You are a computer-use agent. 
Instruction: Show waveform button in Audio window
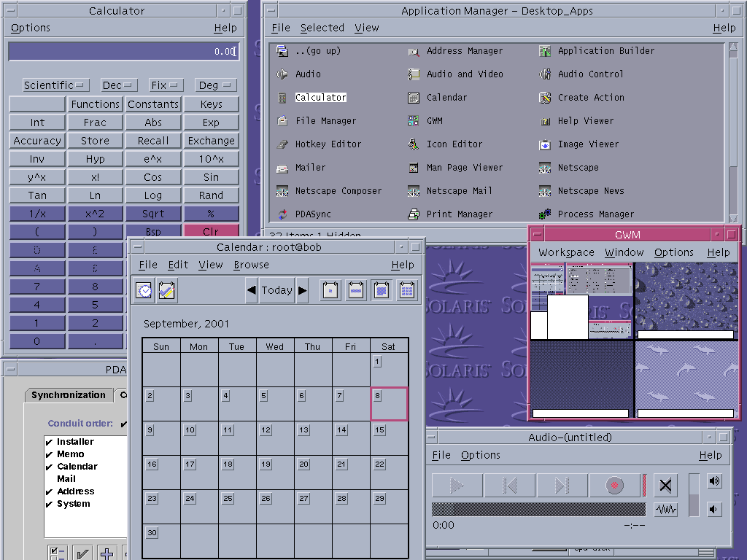tap(665, 510)
